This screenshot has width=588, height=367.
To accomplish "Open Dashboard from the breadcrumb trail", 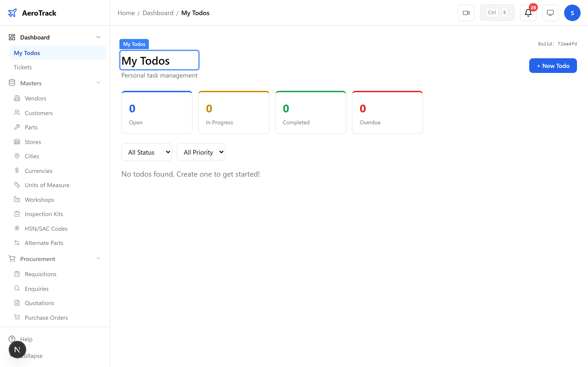I will point(158,13).
